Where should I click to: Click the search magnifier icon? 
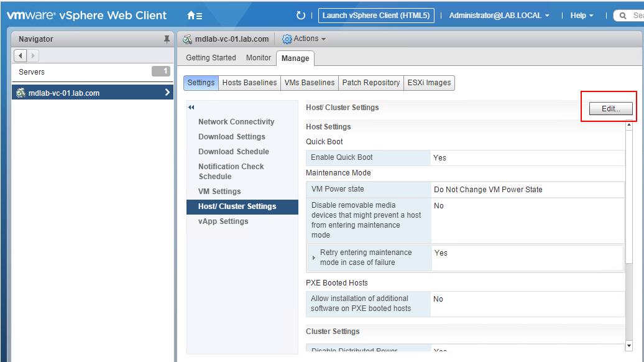[x=623, y=16]
